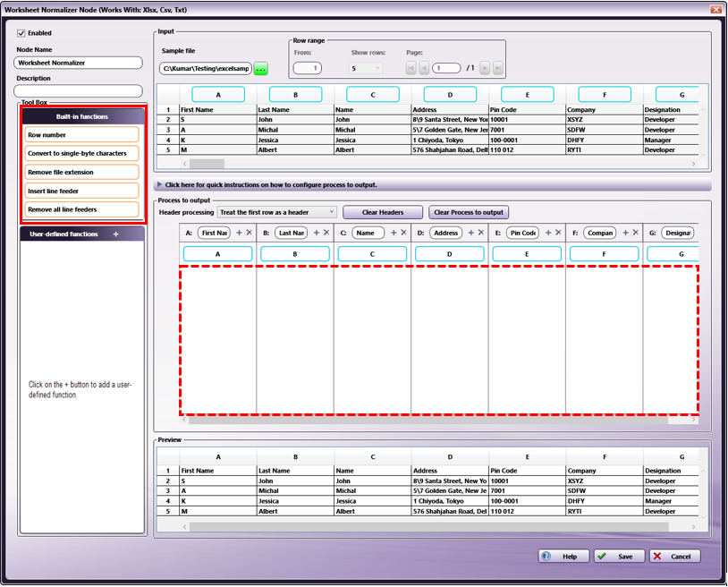Select input column D chip
This screenshot has width=728, height=587.
tap(450, 95)
